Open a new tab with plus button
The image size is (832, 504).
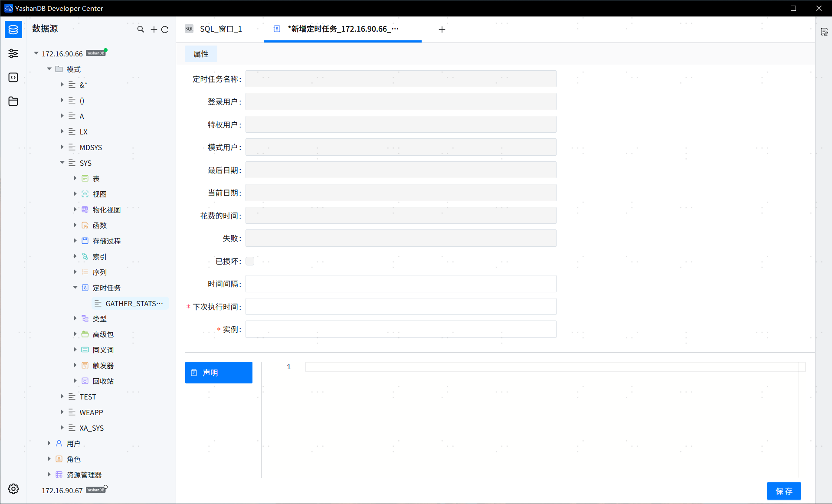point(442,29)
